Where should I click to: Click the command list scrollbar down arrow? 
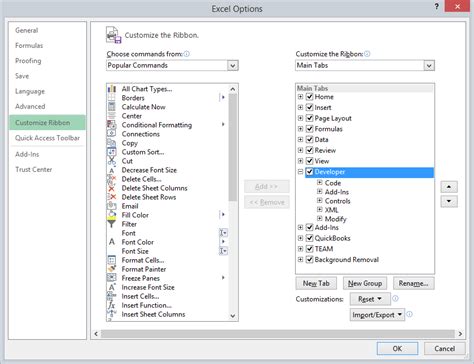click(233, 316)
